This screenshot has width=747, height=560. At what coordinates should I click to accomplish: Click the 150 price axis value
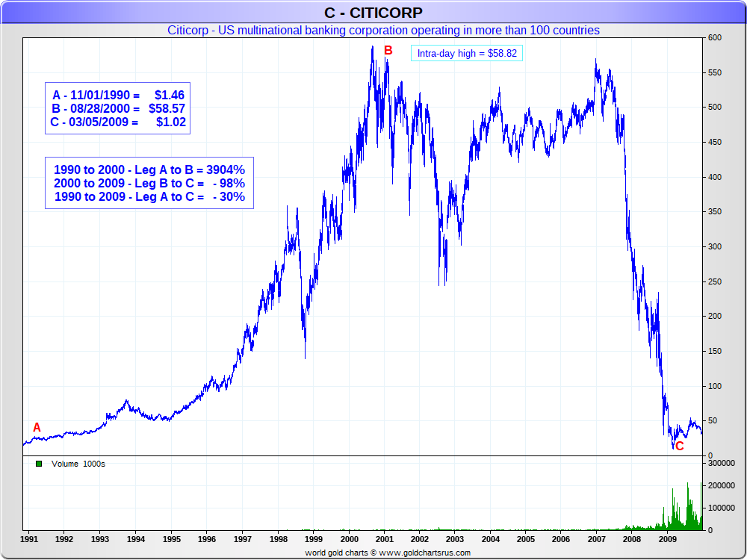point(715,351)
